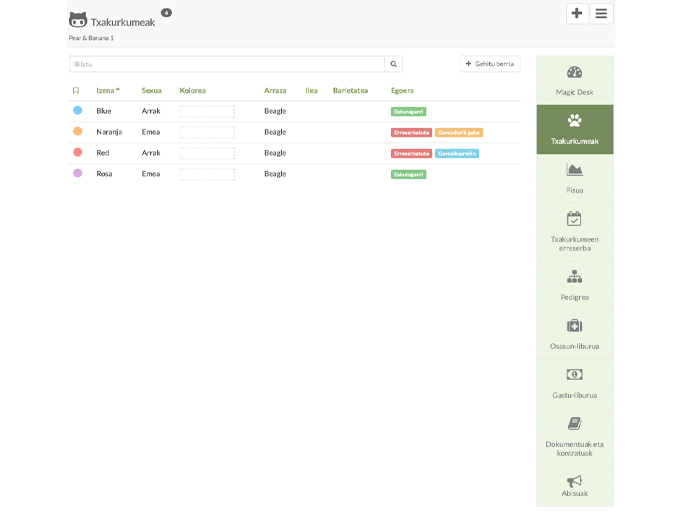Open the hamburger menu in header
This screenshot has width=682, height=518.
pyautogui.click(x=602, y=13)
